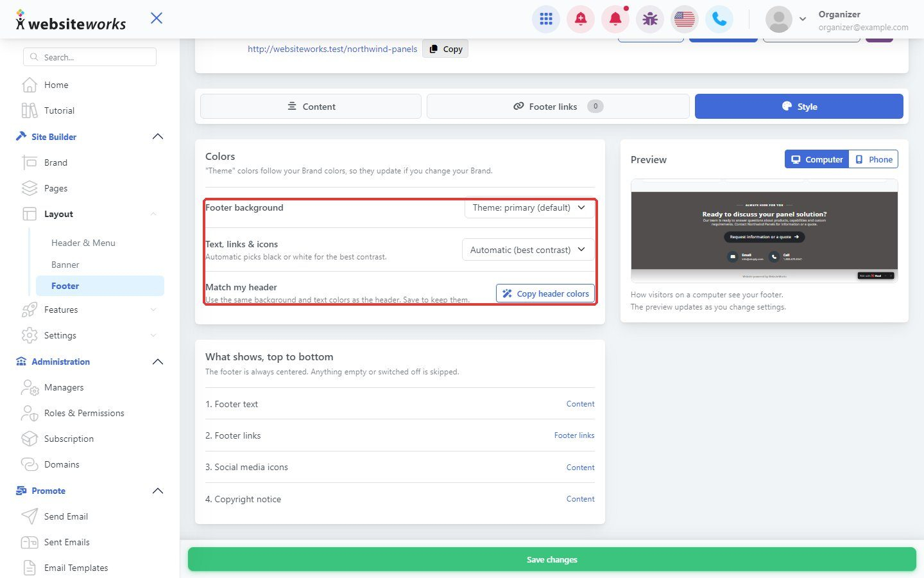Follow Content link for Copyright notice
924x578 pixels.
pyautogui.click(x=581, y=499)
